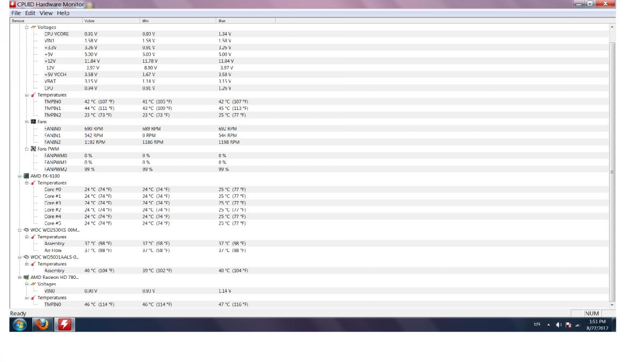The width and height of the screenshot is (644, 362).
Task: Click the 1192 RPM value
Action: click(95, 142)
